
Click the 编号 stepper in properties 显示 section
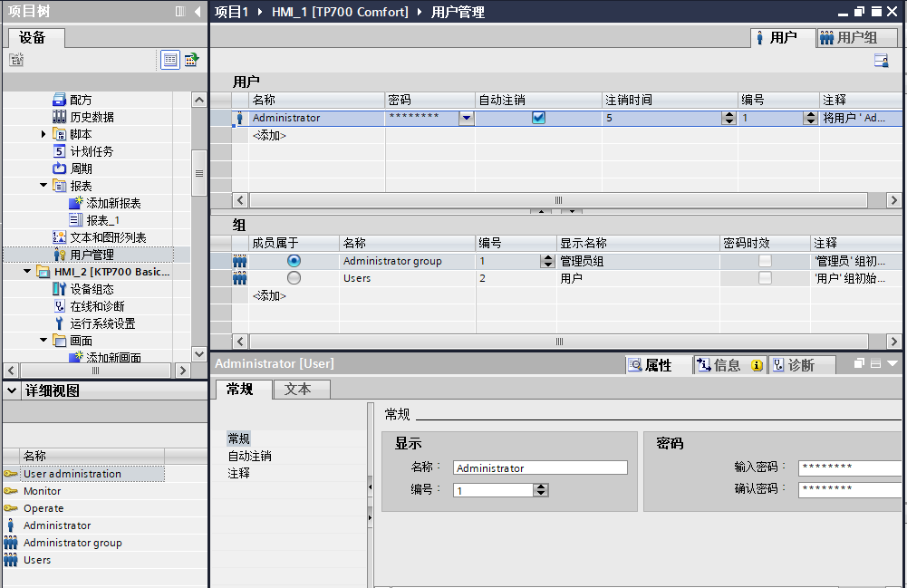click(x=541, y=490)
